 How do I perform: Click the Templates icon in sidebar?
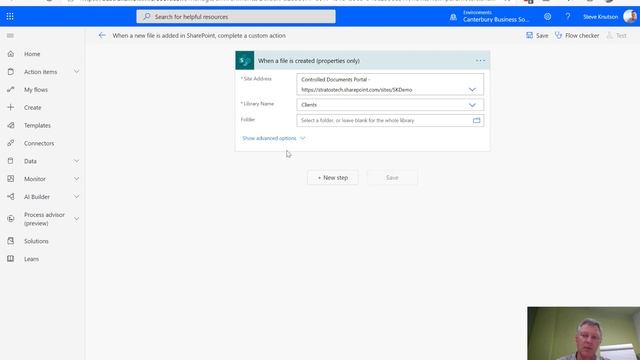[11, 125]
